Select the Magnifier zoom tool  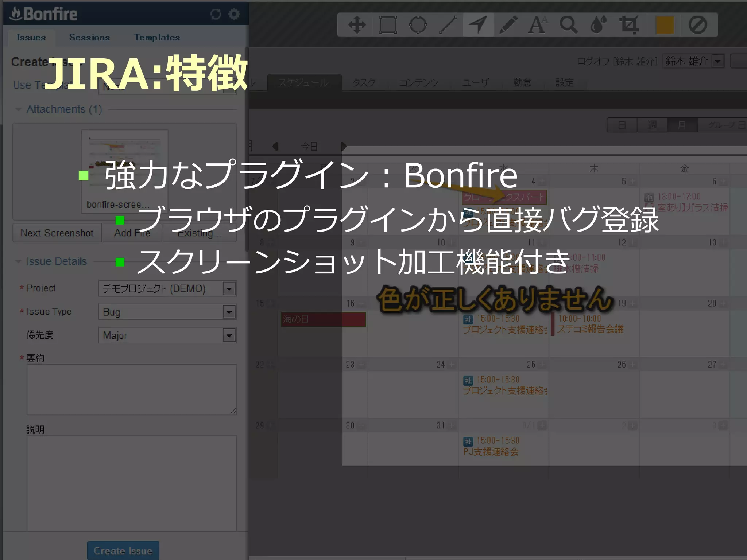(569, 25)
